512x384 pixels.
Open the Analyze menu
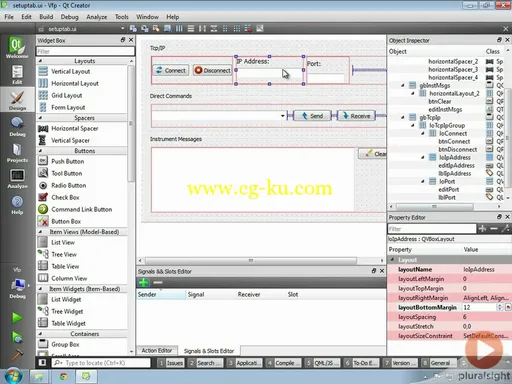[97, 17]
